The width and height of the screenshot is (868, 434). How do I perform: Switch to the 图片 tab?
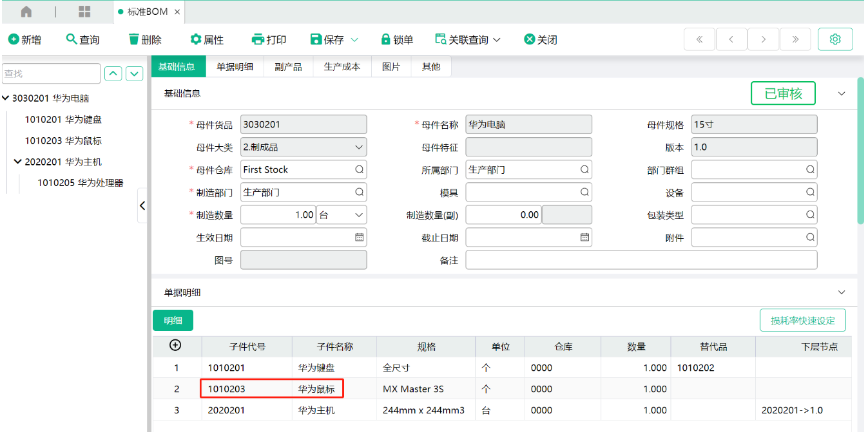click(x=391, y=66)
